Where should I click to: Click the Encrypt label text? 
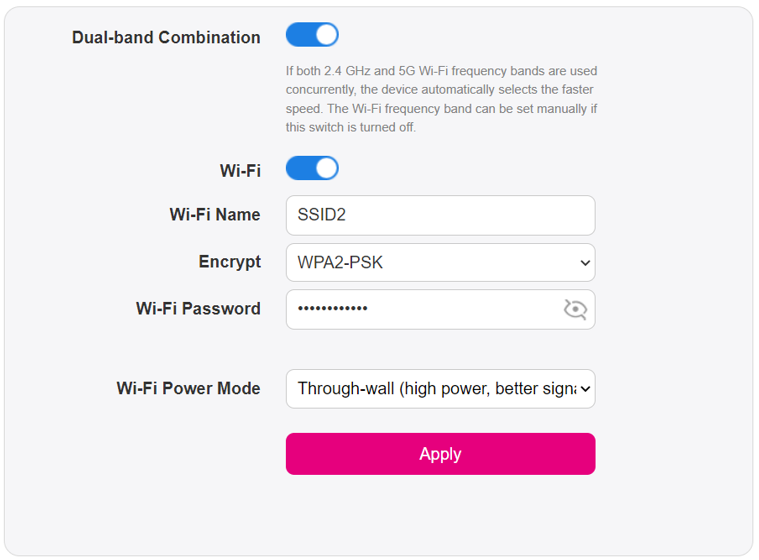pos(229,262)
